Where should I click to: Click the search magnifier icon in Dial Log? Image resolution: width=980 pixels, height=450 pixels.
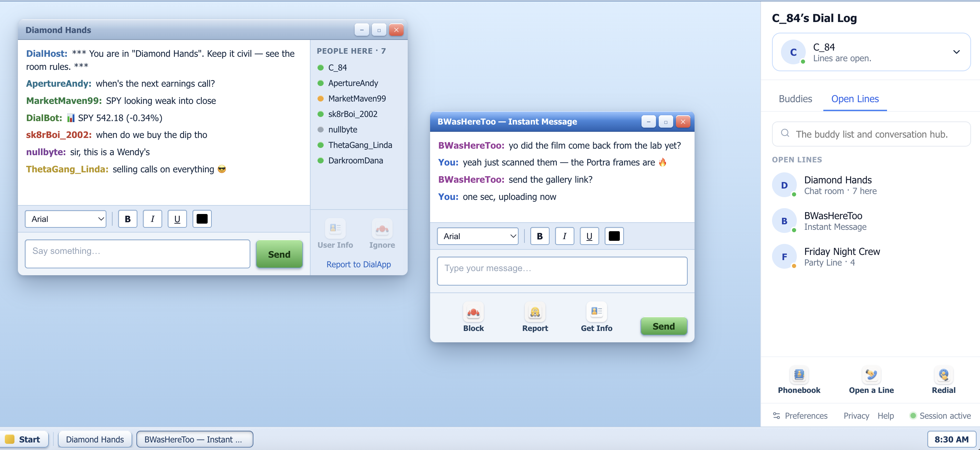click(x=785, y=133)
